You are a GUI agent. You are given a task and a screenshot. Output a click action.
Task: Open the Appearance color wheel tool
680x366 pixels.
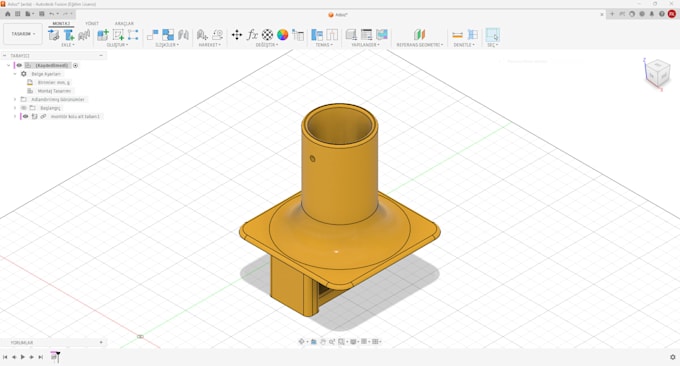click(x=282, y=35)
